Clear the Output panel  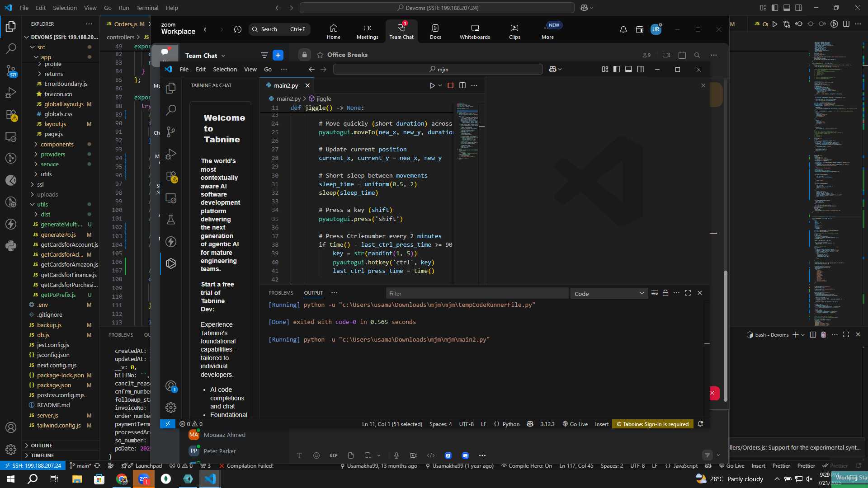click(x=654, y=293)
